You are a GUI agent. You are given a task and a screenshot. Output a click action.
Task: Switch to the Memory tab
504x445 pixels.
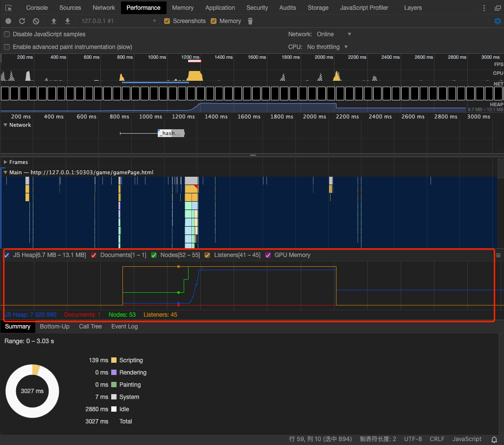(183, 8)
